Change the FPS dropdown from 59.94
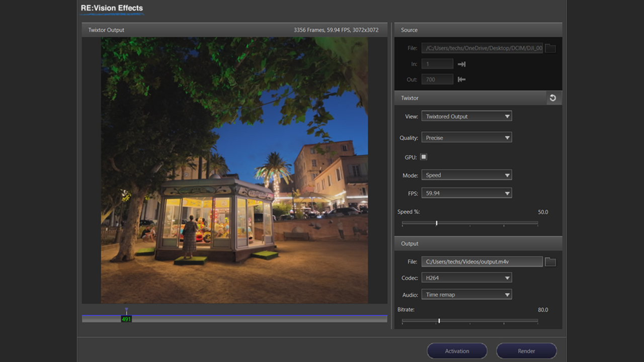Image resolution: width=644 pixels, height=362 pixels. pyautogui.click(x=466, y=193)
